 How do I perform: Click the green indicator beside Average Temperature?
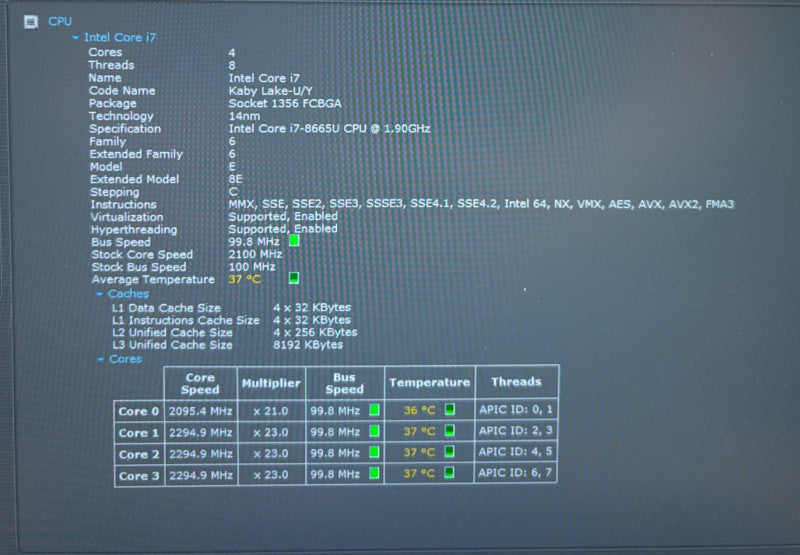point(294,278)
